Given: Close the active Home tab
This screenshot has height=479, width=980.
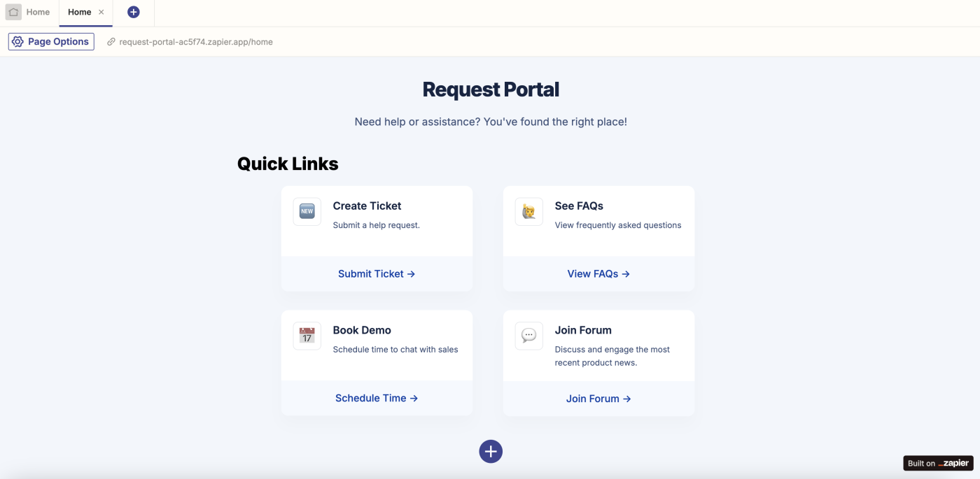Looking at the screenshot, I should coord(101,12).
